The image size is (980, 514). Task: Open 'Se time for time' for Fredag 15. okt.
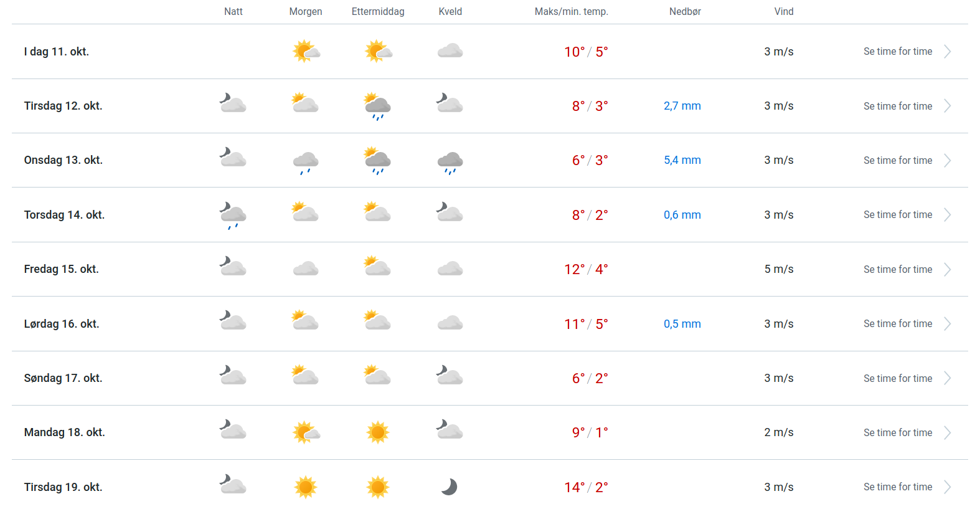click(898, 269)
